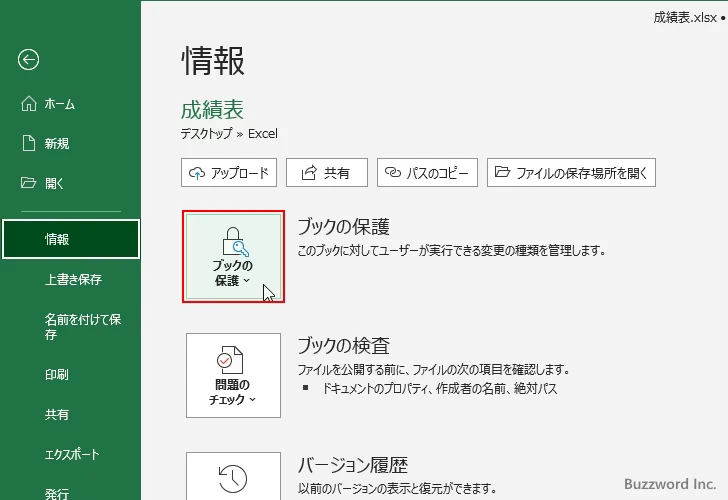This screenshot has height=500, width=728.
Task: Select 開く in the sidebar
Action: 54,183
